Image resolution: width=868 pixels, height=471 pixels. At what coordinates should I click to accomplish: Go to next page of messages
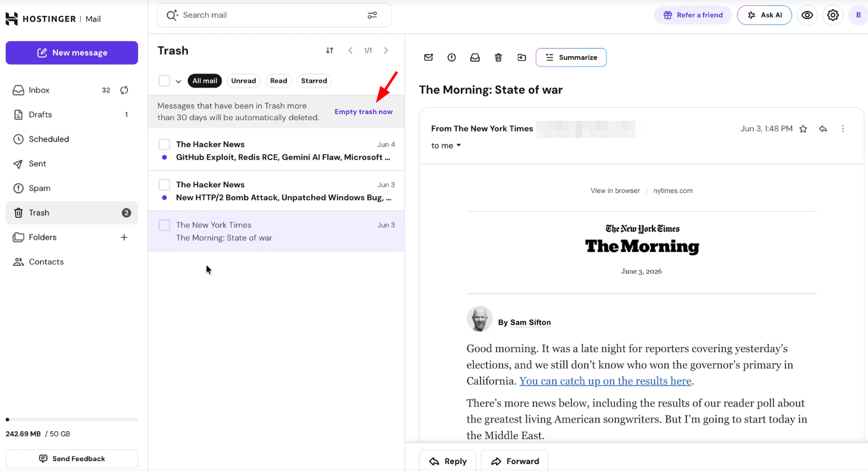point(386,50)
